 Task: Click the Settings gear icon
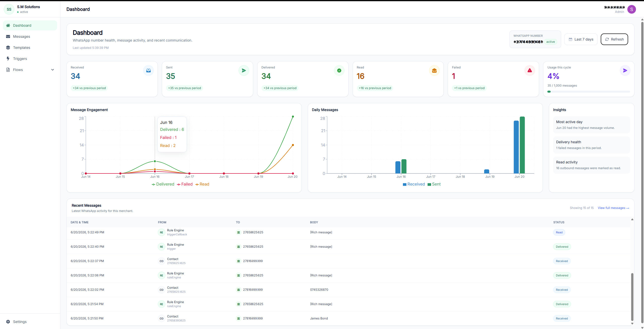point(8,322)
